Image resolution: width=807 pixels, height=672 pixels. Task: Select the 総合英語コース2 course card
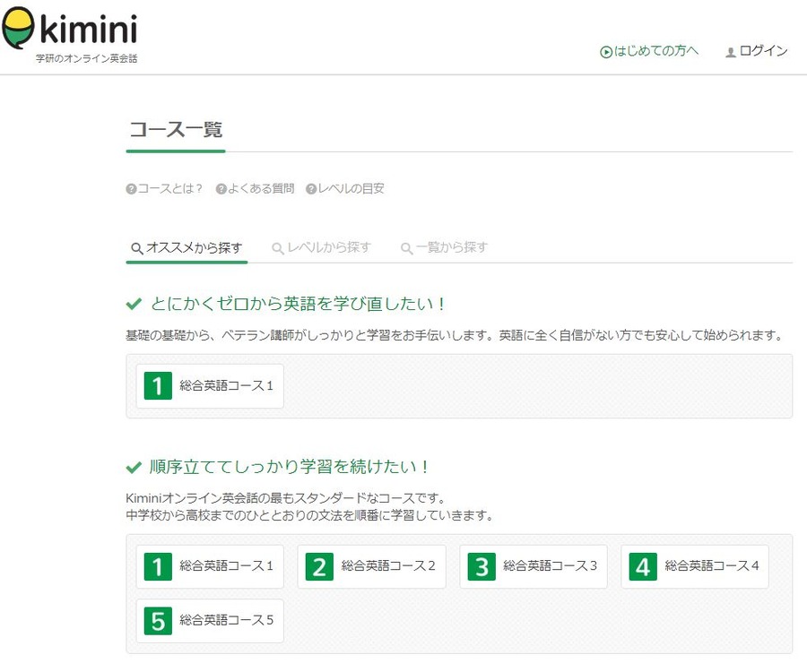(x=371, y=565)
